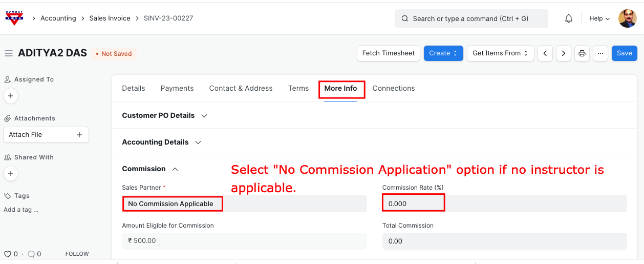Open the three-dot more options menu
644x264 pixels.
tap(600, 53)
